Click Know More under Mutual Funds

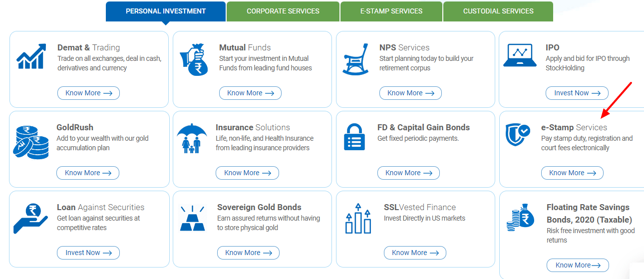click(250, 93)
